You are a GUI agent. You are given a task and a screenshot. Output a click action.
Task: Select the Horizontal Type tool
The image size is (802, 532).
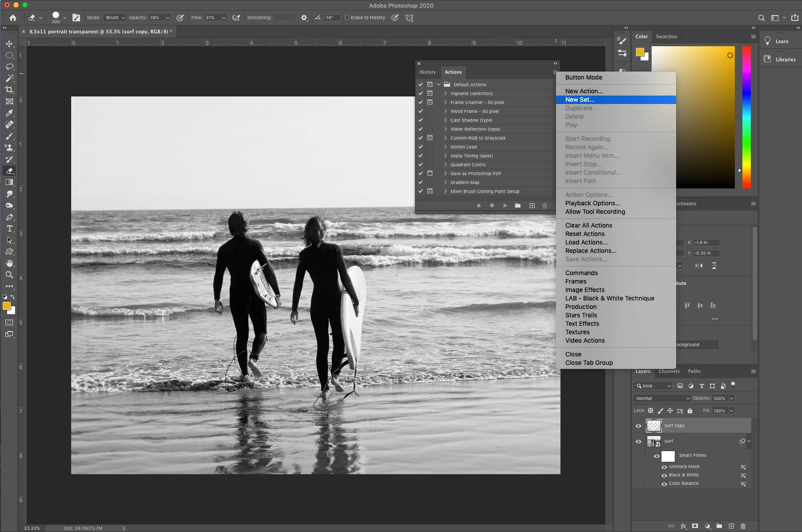point(9,229)
